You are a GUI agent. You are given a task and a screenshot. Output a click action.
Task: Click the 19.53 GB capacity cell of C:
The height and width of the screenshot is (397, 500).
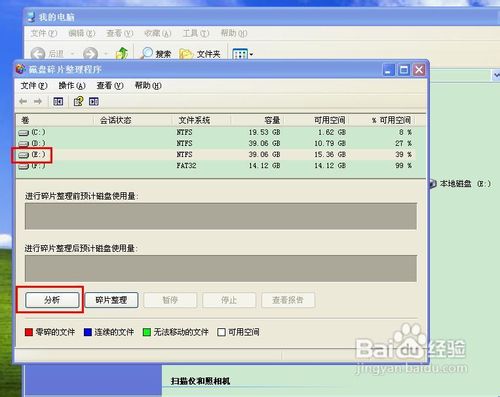tap(264, 132)
